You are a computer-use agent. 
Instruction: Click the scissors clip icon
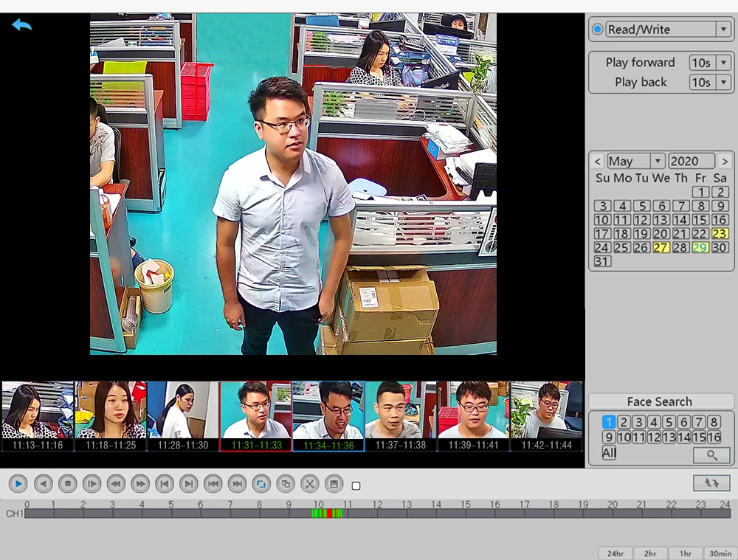click(x=310, y=484)
